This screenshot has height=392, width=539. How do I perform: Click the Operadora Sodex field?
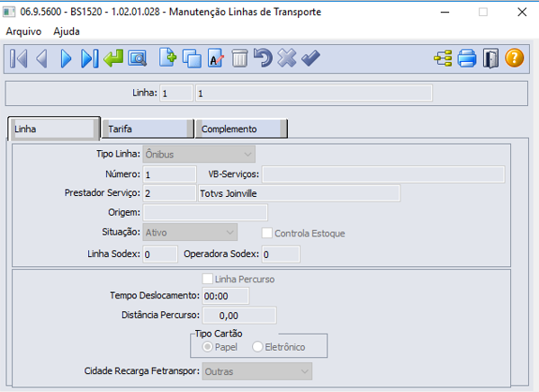pos(281,254)
